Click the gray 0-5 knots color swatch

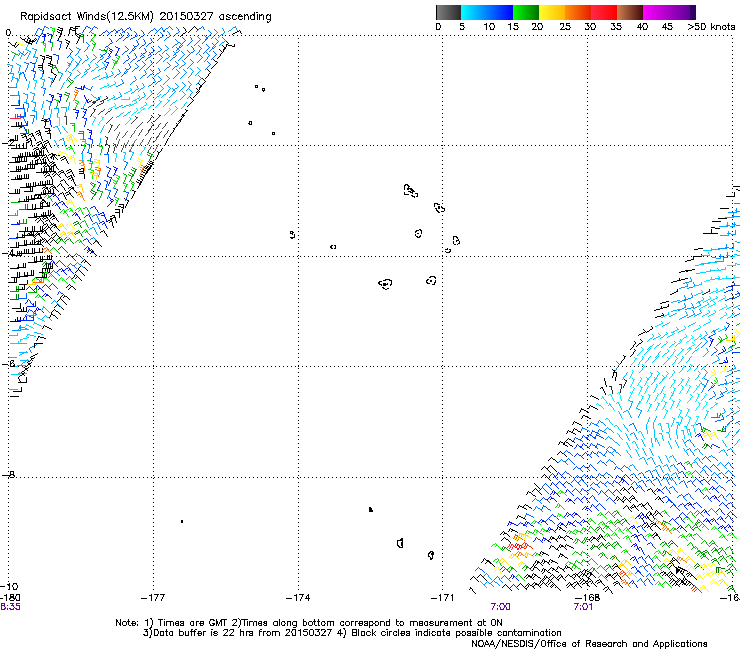click(x=448, y=12)
